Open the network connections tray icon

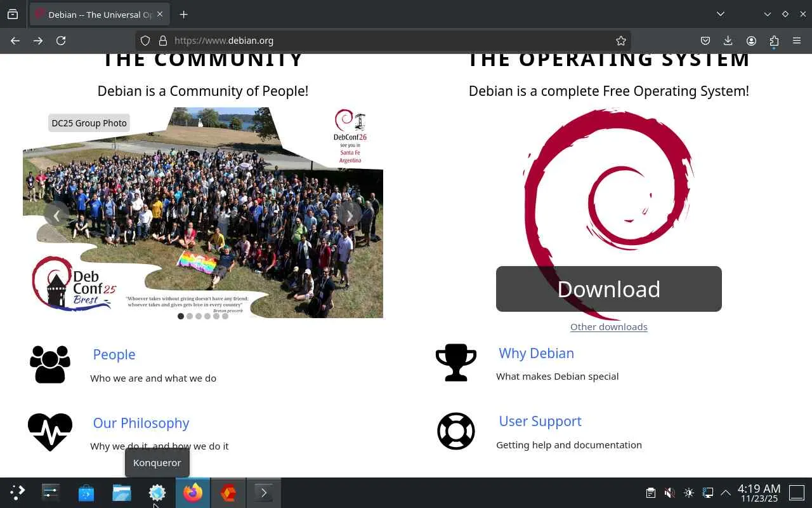pyautogui.click(x=707, y=493)
